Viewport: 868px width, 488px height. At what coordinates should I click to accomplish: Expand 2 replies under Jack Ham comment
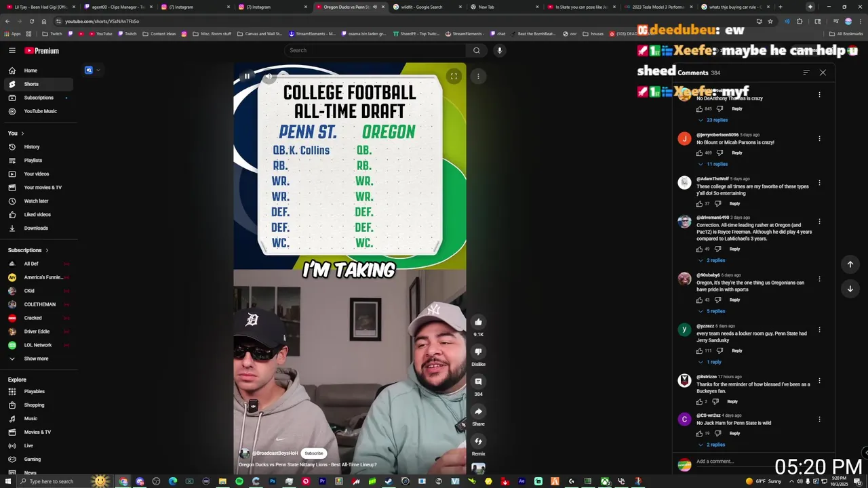click(711, 445)
